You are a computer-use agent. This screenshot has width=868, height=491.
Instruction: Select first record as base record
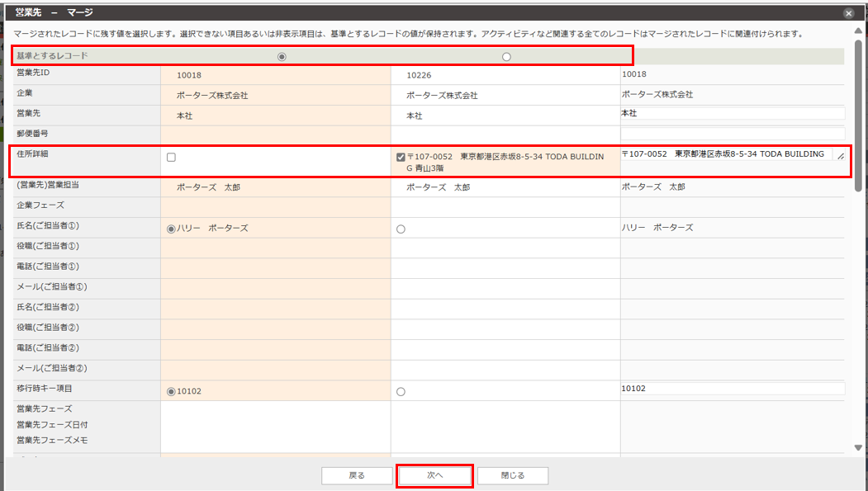click(x=282, y=56)
